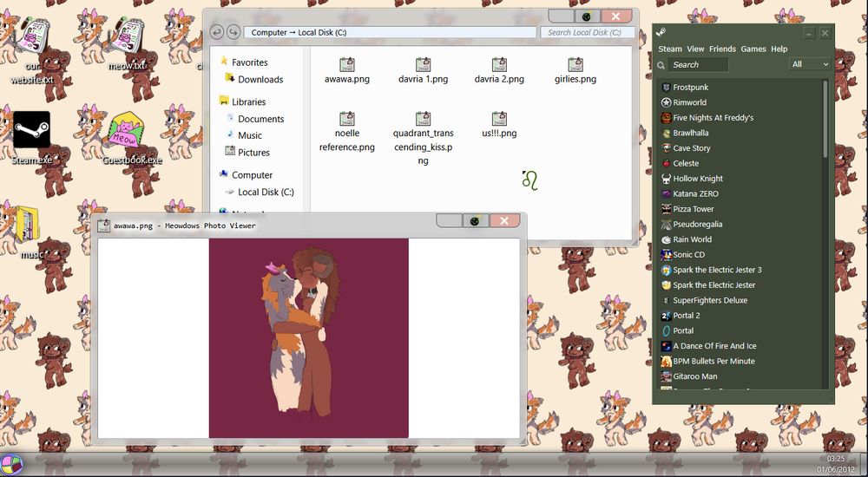Select Spark the Electric Jester 3
This screenshot has height=477, width=868.
[717, 270]
